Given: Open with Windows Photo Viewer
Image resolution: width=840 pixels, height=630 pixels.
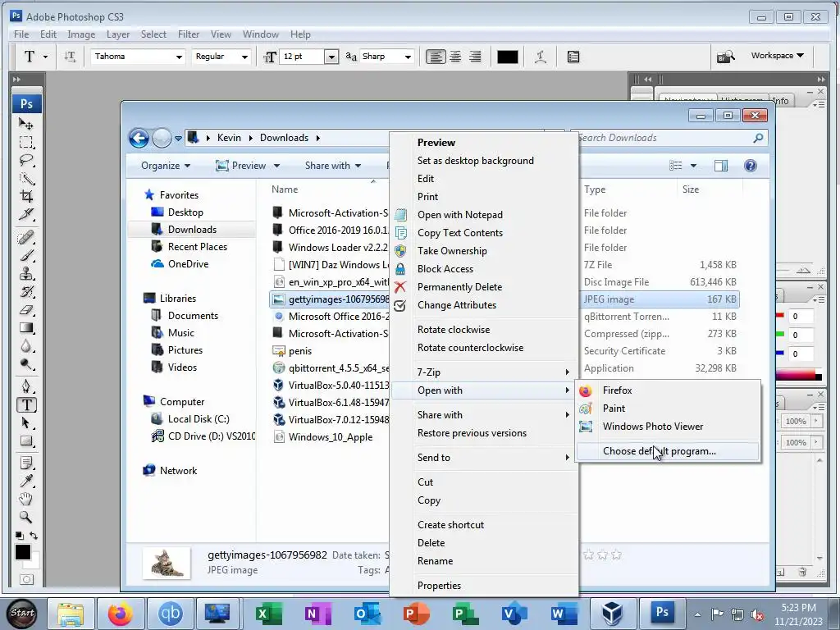Looking at the screenshot, I should pyautogui.click(x=668, y=427).
